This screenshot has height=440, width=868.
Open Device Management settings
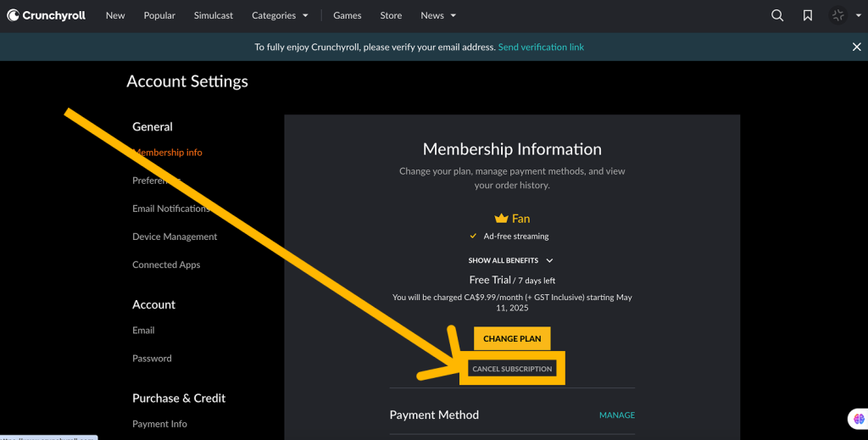[175, 237]
